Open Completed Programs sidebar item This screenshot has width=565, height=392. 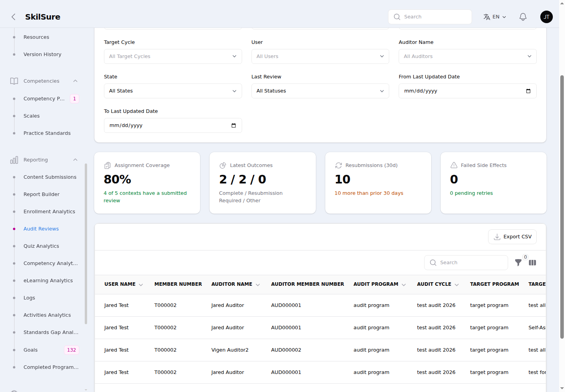click(51, 367)
